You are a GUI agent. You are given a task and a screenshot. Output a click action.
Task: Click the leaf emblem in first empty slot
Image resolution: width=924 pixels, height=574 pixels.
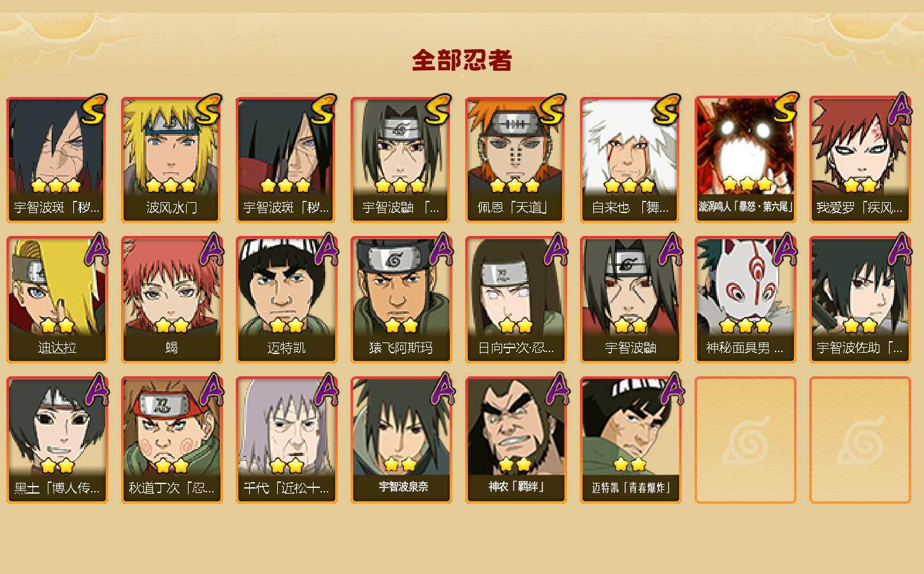[x=745, y=441]
